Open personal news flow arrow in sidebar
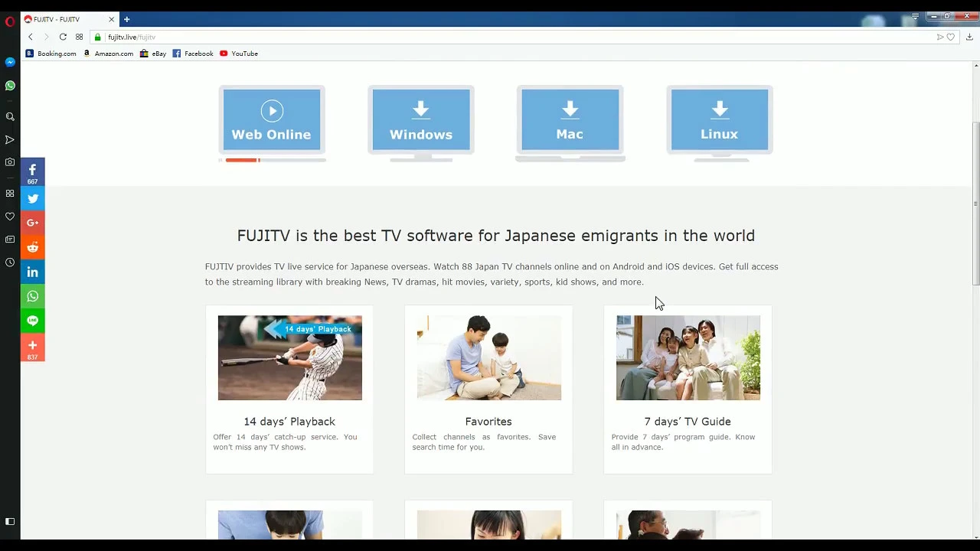The height and width of the screenshot is (551, 980). point(10,139)
